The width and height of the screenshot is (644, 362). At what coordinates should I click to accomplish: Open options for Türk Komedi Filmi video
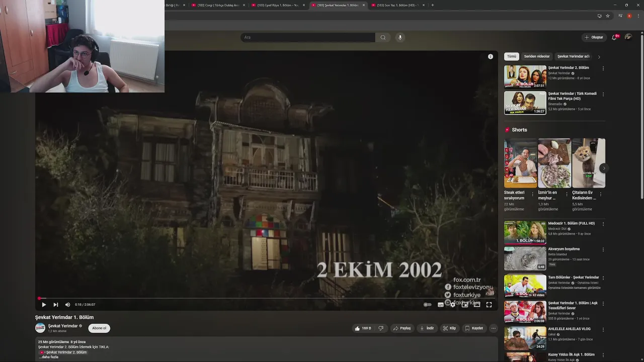603,95
